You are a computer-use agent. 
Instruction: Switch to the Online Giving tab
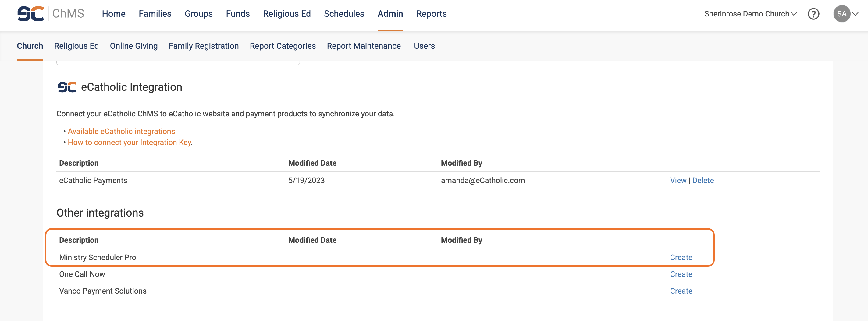pyautogui.click(x=133, y=46)
